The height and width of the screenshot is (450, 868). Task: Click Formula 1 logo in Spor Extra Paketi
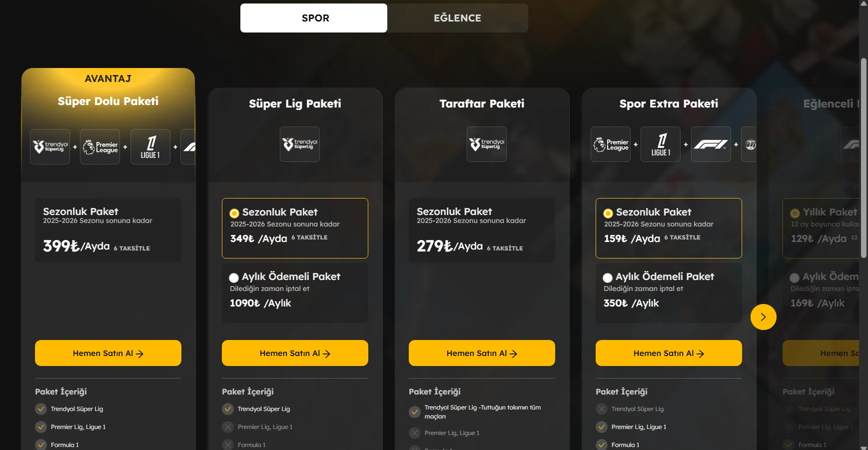point(711,144)
